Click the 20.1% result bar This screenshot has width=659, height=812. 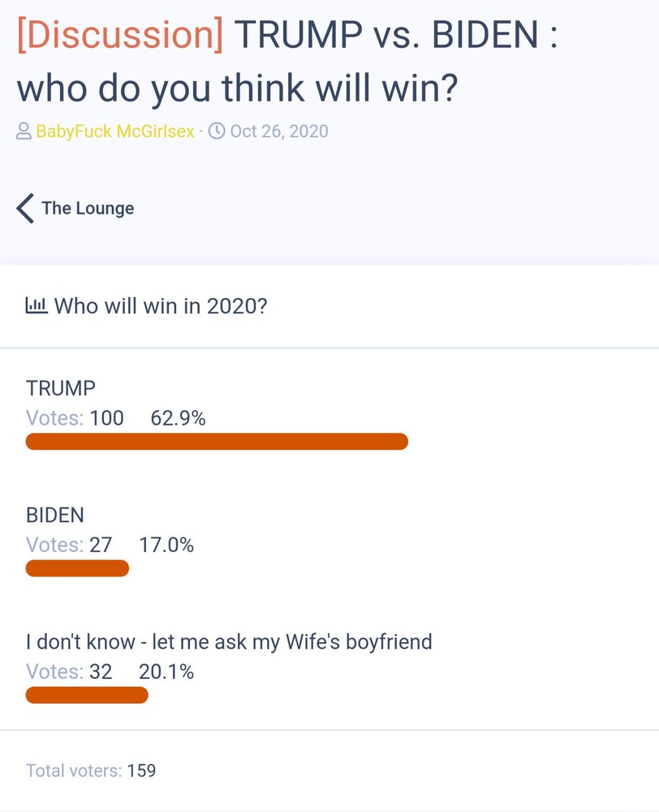click(87, 695)
